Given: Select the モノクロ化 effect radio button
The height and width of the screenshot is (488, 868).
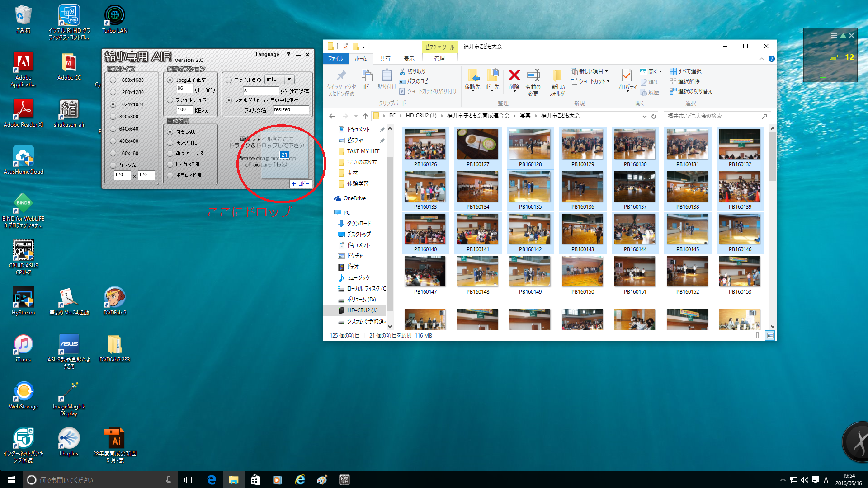Looking at the screenshot, I should 170,143.
